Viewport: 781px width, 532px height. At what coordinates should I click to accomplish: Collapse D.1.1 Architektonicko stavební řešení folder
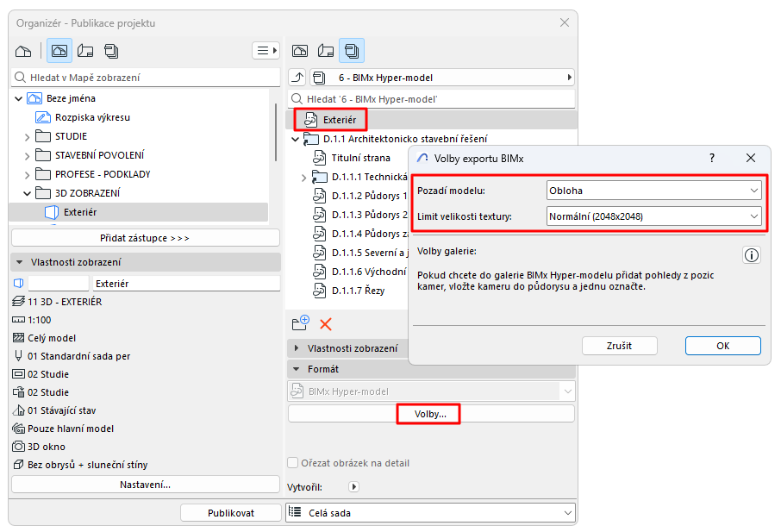pos(296,139)
